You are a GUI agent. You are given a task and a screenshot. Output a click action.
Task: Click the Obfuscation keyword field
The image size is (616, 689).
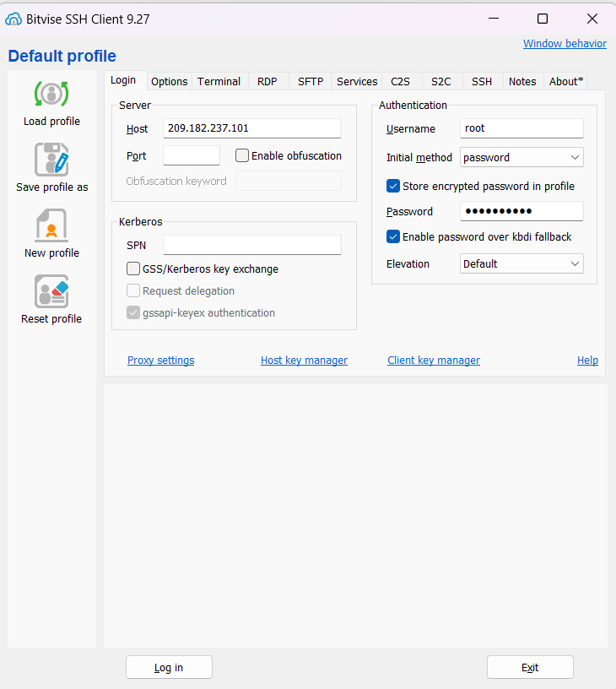[x=289, y=181]
